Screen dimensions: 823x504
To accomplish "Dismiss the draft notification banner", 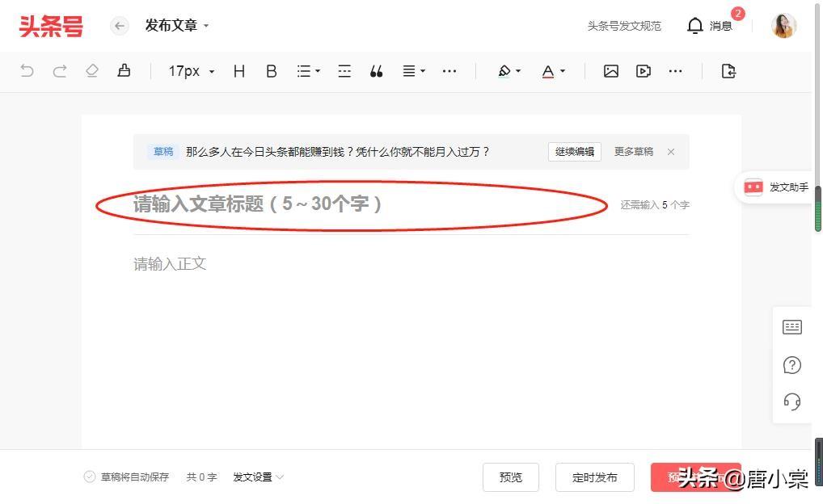I will pos(671,152).
